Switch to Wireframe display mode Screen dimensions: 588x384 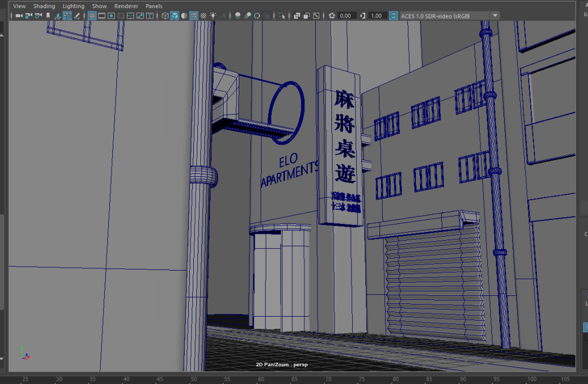coord(165,16)
